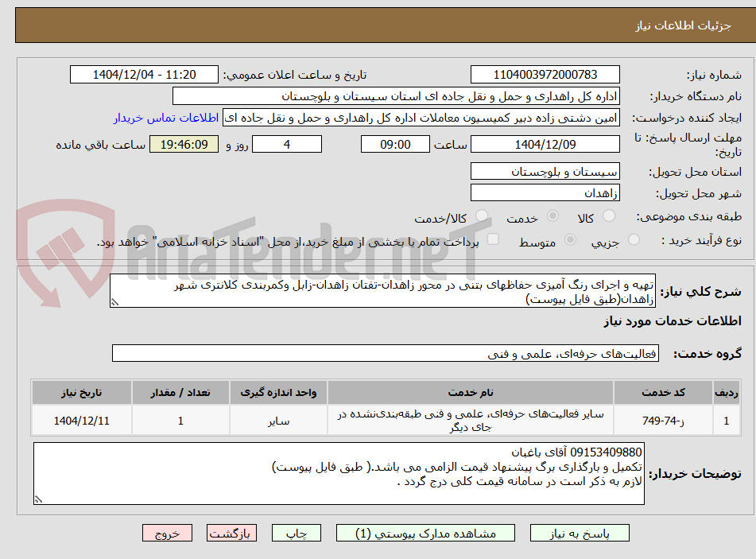Viewport: 756px width, 559px height.
Task: Click the تاریخ نیاز column header
Action: click(x=81, y=393)
